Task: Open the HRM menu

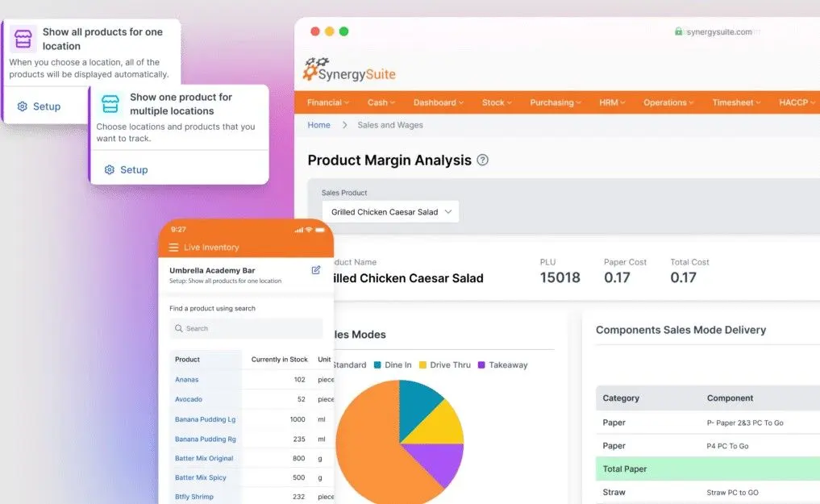Action: [612, 102]
